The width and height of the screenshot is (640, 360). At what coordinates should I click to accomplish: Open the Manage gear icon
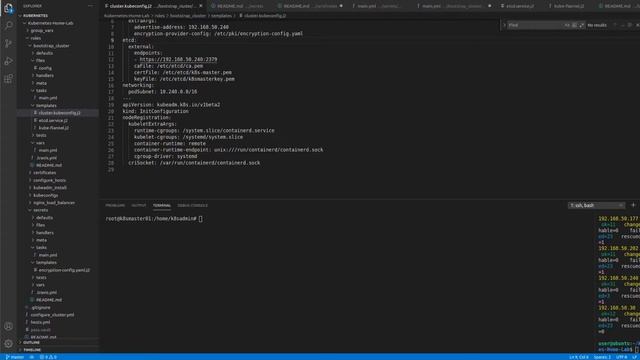(8, 344)
